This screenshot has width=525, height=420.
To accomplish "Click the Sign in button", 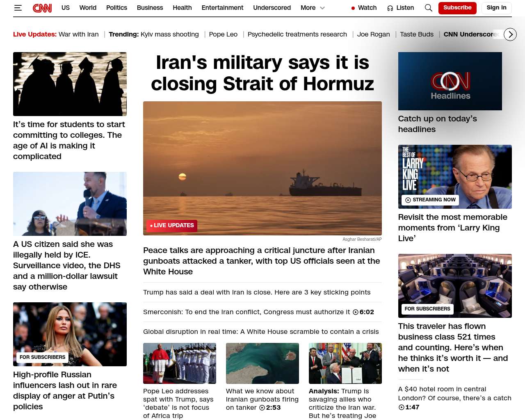I will coord(496,8).
